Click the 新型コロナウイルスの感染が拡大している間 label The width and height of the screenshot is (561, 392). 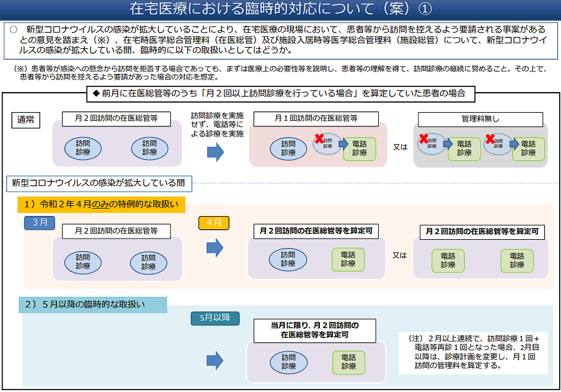click(100, 183)
